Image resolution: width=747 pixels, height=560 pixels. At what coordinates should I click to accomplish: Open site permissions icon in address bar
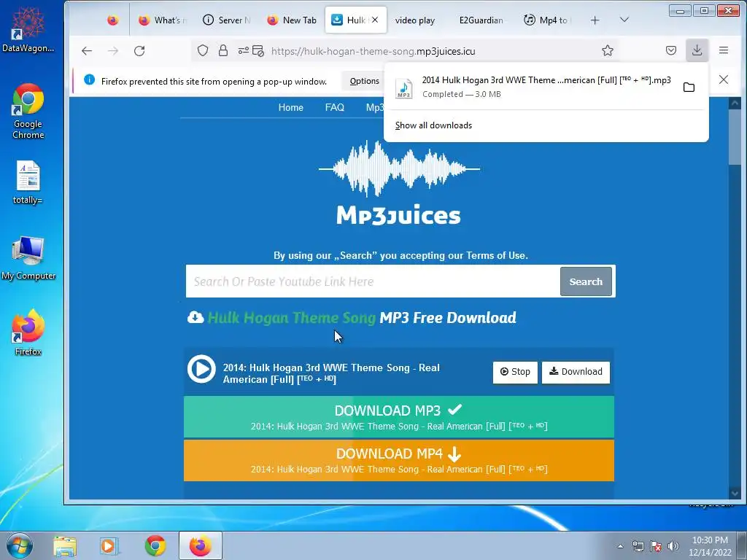244,50
